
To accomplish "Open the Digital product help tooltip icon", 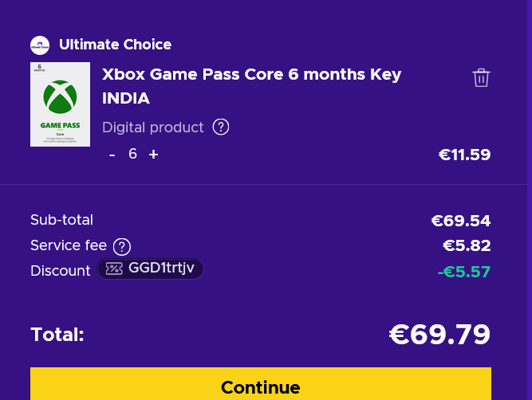I will click(220, 127).
